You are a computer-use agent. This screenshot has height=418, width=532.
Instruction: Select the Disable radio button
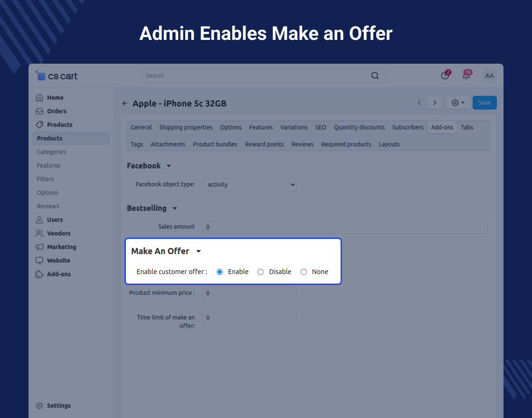[260, 272]
